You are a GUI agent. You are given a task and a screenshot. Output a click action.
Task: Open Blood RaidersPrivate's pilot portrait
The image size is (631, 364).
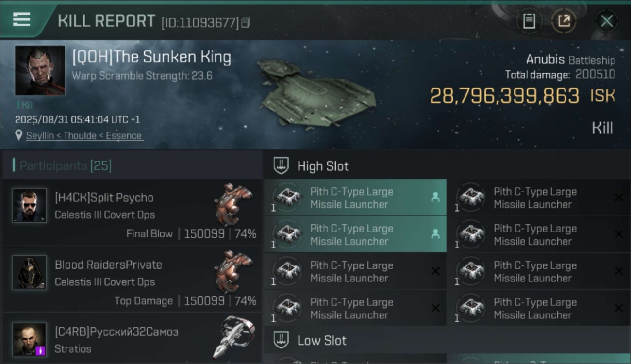pos(30,272)
